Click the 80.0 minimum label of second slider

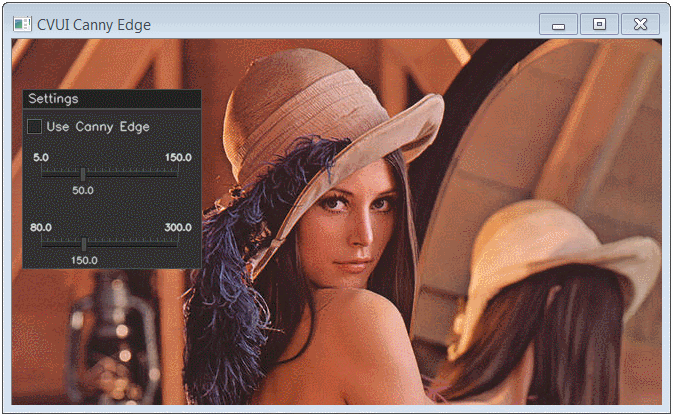[x=41, y=227]
